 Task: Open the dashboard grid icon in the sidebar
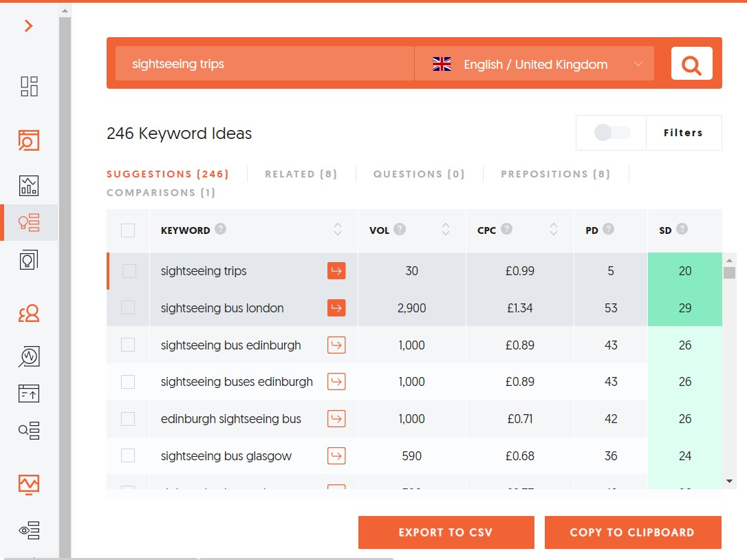click(29, 86)
